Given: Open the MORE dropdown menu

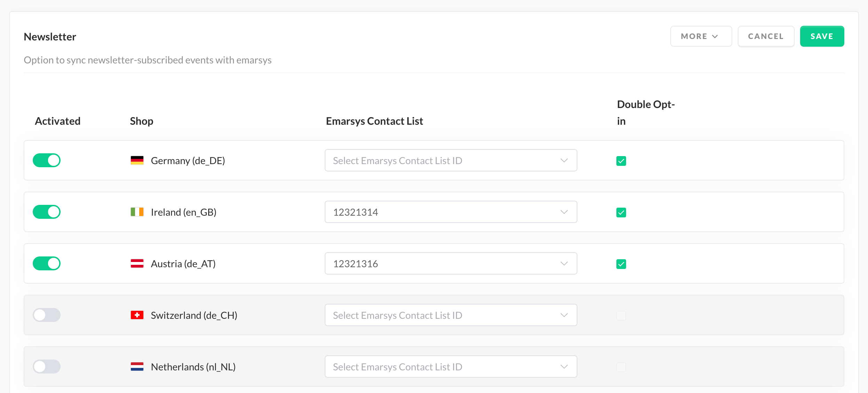Looking at the screenshot, I should coord(701,36).
